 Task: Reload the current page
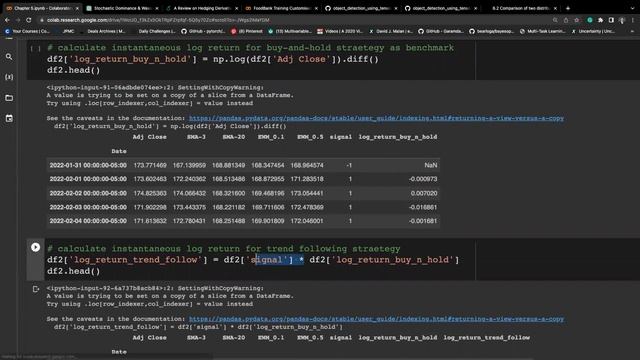point(29,20)
